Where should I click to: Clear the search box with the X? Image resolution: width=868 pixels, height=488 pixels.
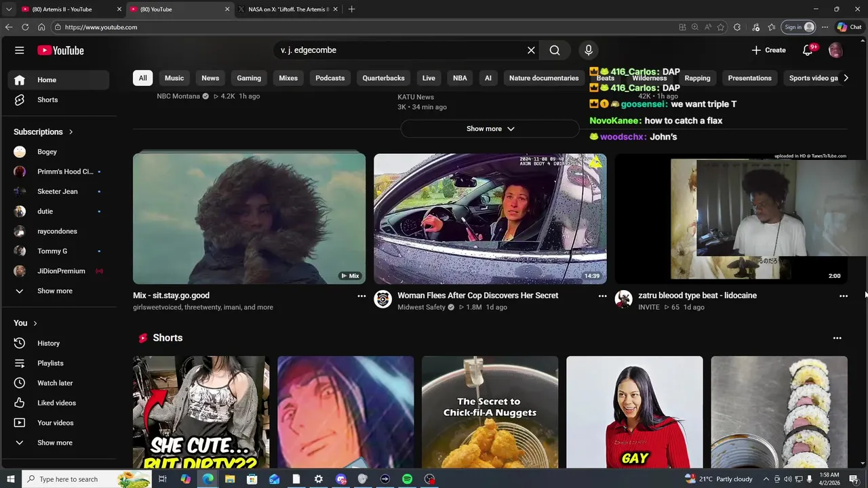click(x=531, y=50)
